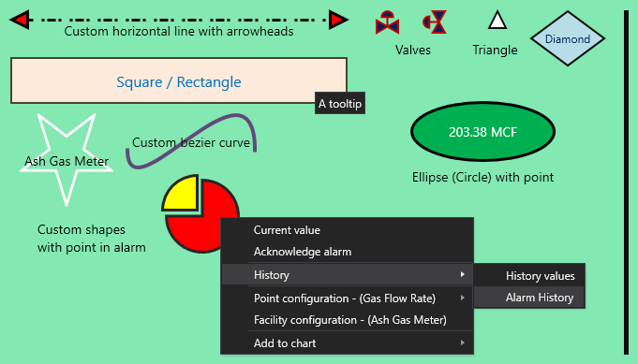
Task: Choose Acknowledge alarm menu entry
Action: [x=347, y=252]
